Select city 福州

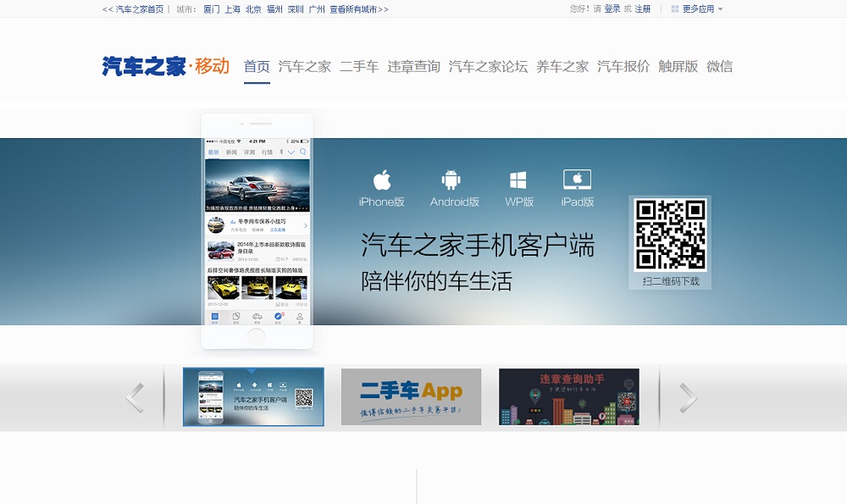point(274,9)
